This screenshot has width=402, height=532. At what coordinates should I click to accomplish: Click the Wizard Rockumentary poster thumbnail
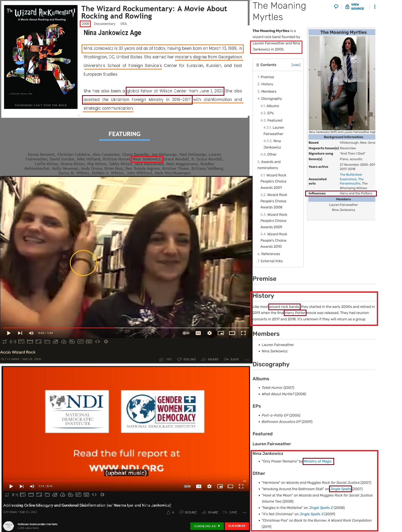(41, 57)
